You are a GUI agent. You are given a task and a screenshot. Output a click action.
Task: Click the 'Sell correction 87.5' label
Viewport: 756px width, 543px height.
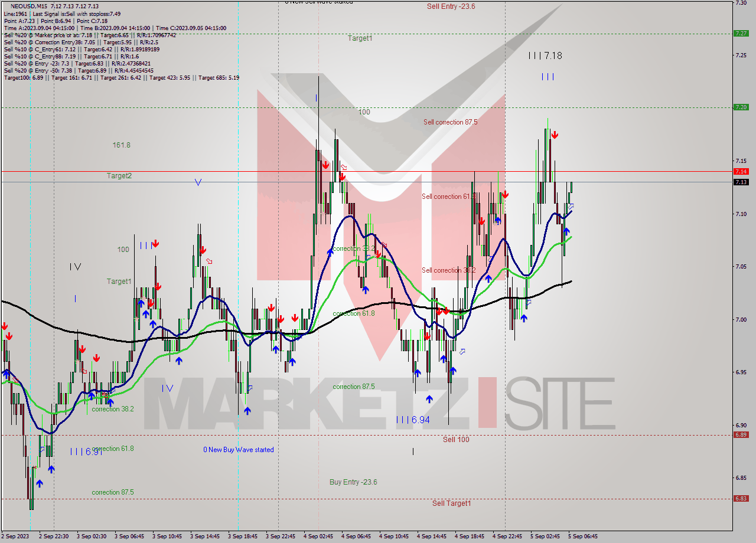pyautogui.click(x=450, y=122)
